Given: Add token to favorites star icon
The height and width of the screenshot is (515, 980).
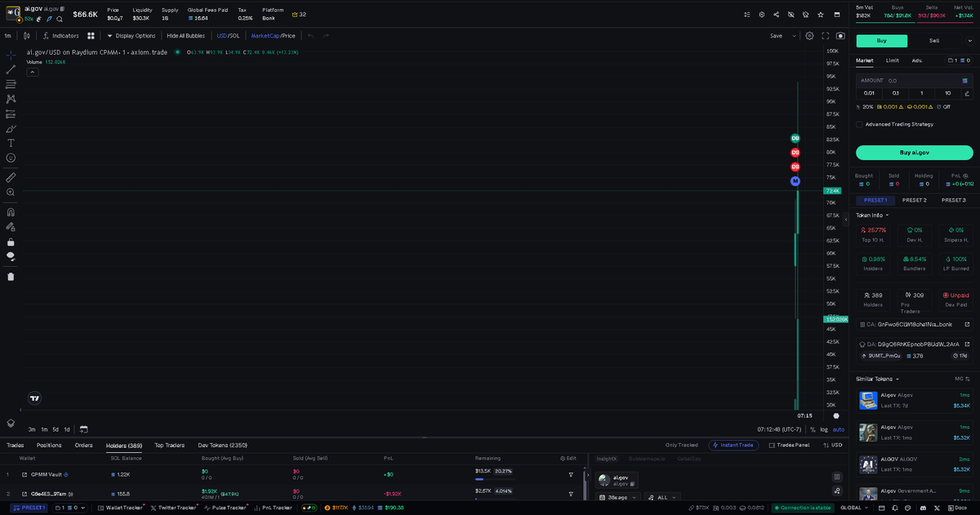Looking at the screenshot, I should 821,15.
